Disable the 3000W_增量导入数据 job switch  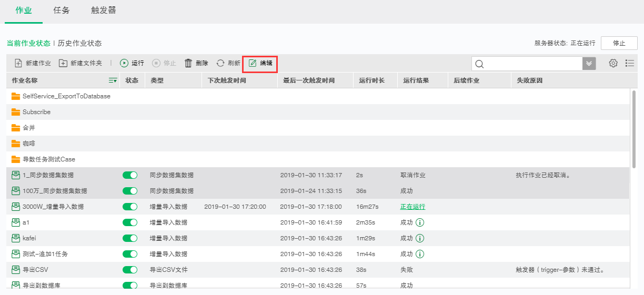click(x=129, y=207)
